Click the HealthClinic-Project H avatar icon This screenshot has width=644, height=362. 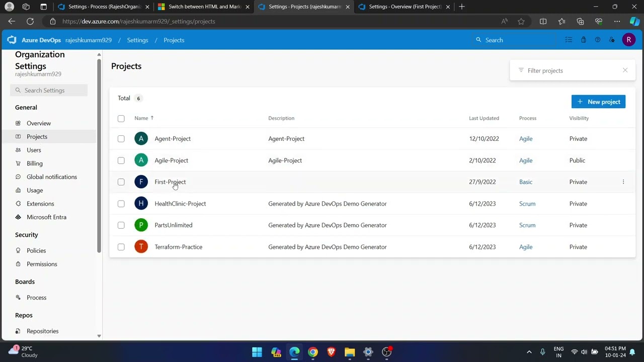coord(141,204)
